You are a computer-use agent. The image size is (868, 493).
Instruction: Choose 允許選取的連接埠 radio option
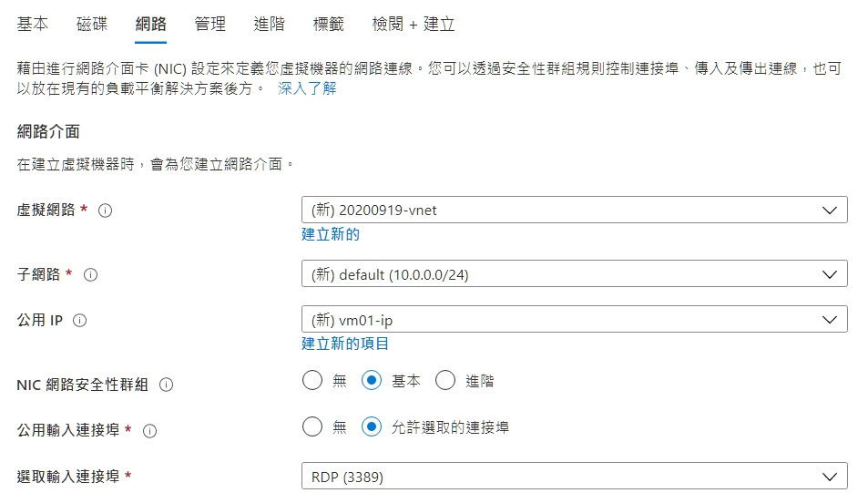(x=372, y=426)
